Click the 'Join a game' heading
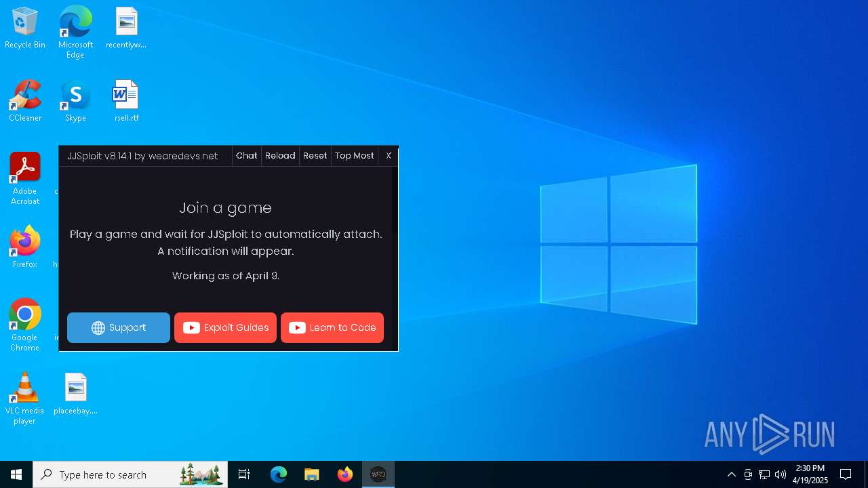Screen dimensions: 868x488 (225, 208)
